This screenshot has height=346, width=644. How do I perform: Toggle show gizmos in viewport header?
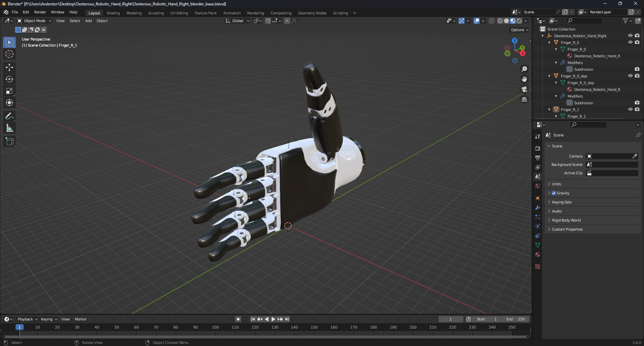point(462,21)
